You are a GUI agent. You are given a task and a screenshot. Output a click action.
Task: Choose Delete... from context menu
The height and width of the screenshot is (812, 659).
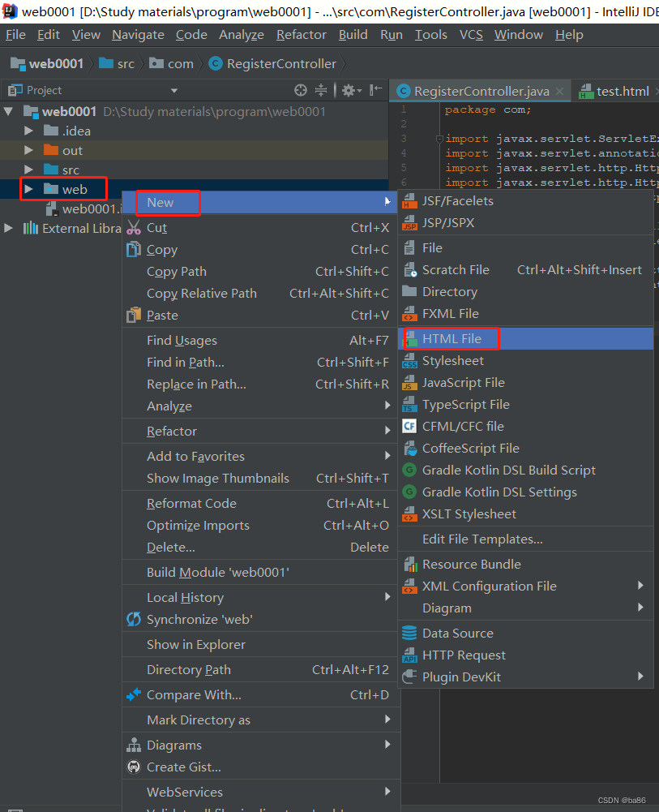[261, 548]
